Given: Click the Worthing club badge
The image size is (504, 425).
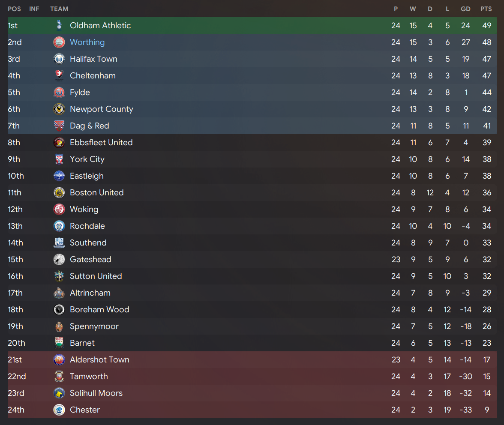Looking at the screenshot, I should [x=59, y=42].
